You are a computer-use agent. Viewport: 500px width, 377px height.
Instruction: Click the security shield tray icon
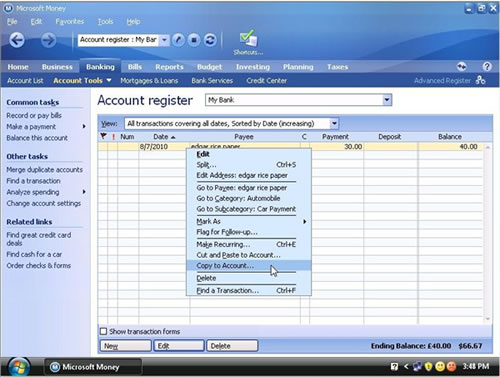pyautogui.click(x=428, y=367)
